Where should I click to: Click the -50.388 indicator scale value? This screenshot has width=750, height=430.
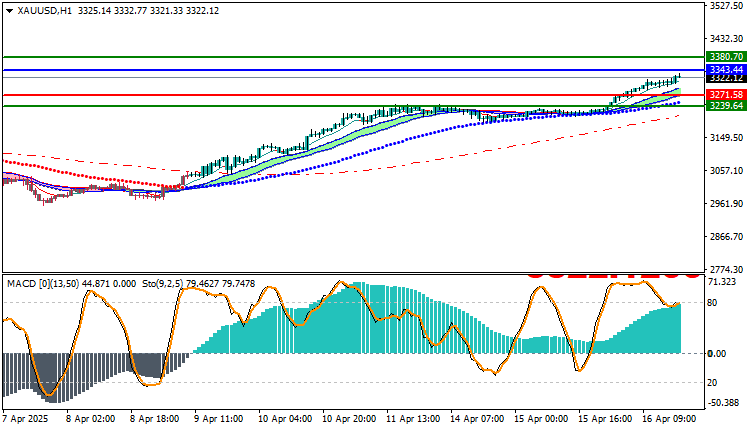coord(724,403)
